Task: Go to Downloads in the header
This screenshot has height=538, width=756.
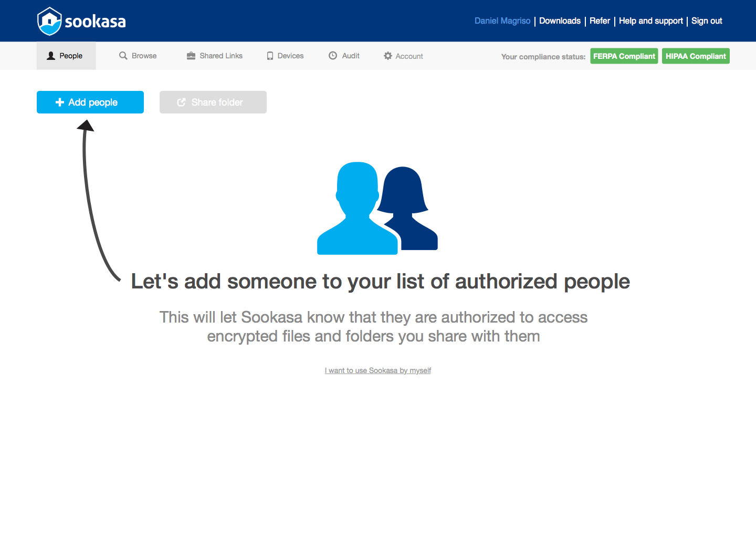Action: coord(560,21)
